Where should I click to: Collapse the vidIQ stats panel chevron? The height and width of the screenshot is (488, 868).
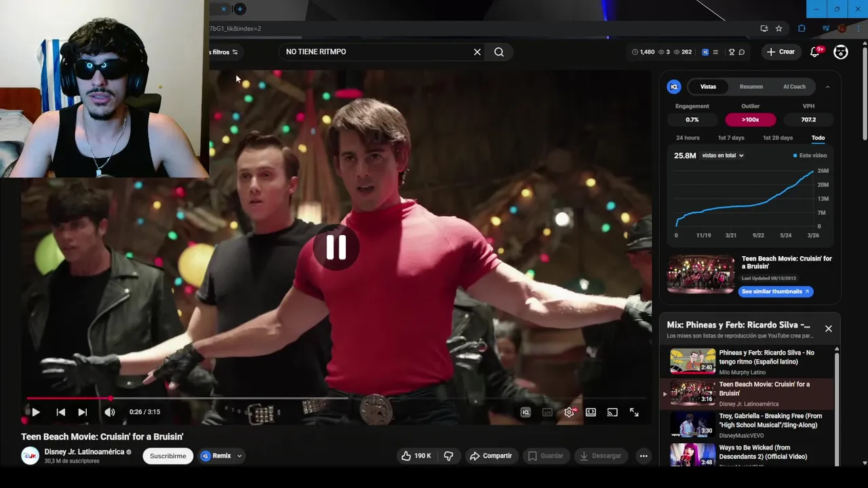coord(827,87)
